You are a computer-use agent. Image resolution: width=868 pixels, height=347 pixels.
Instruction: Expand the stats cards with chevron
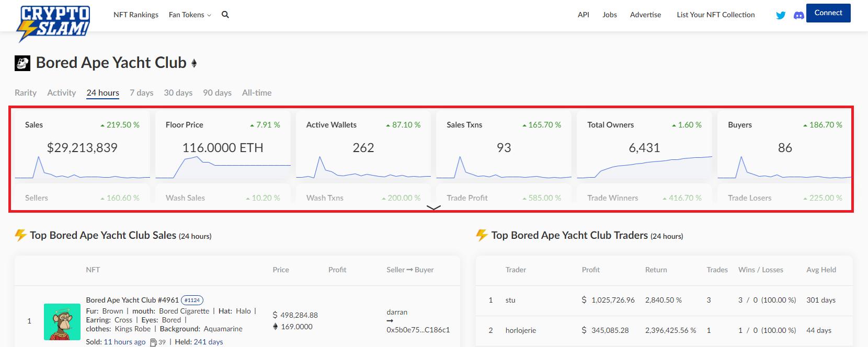433,207
